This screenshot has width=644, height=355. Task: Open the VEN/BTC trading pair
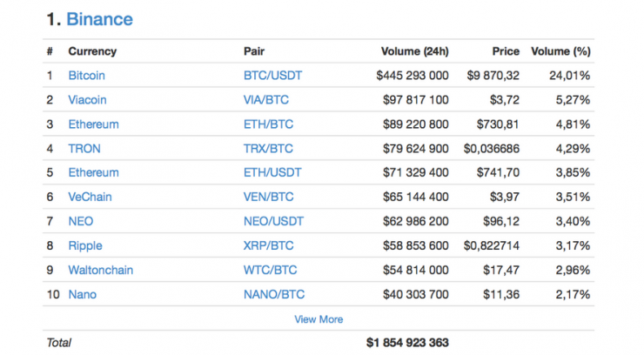click(269, 197)
